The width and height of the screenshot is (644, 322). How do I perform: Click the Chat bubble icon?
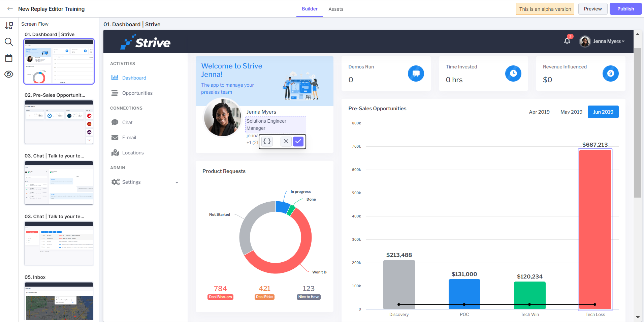point(115,122)
